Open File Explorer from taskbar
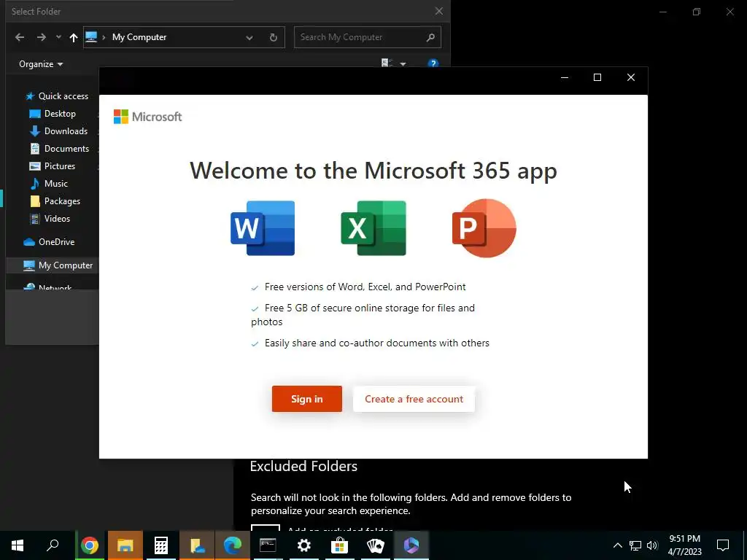 pyautogui.click(x=125, y=545)
